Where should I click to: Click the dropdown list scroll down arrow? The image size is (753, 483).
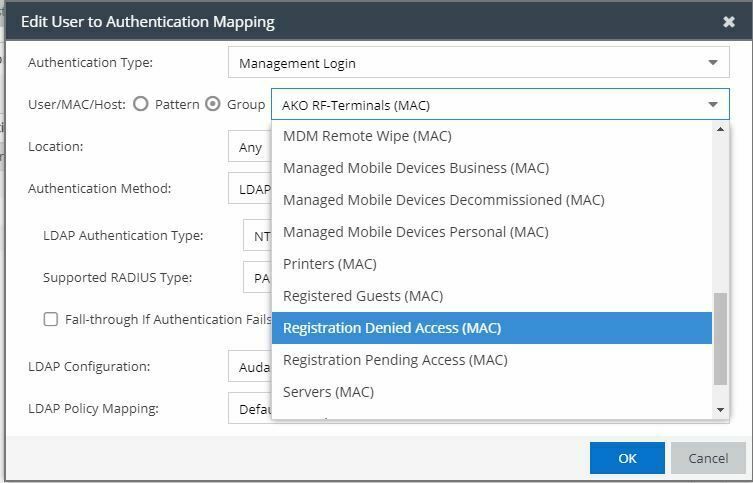[720, 410]
